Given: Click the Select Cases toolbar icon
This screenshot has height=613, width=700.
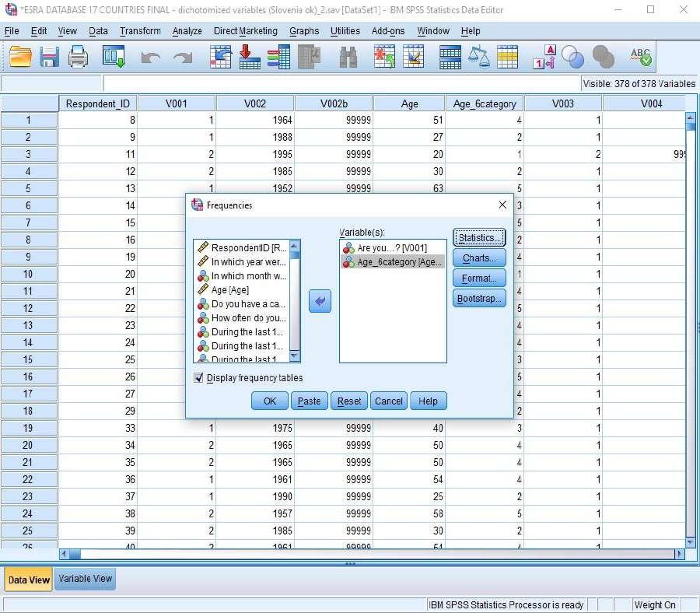Looking at the screenshot, I should 508,57.
